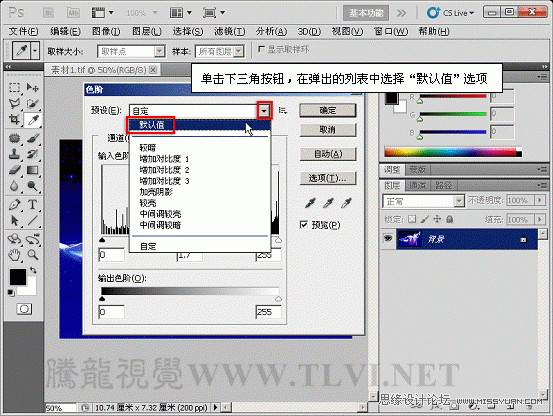Select the Pen tool
Image resolution: width=553 pixels, height=416 pixels.
[x=14, y=204]
